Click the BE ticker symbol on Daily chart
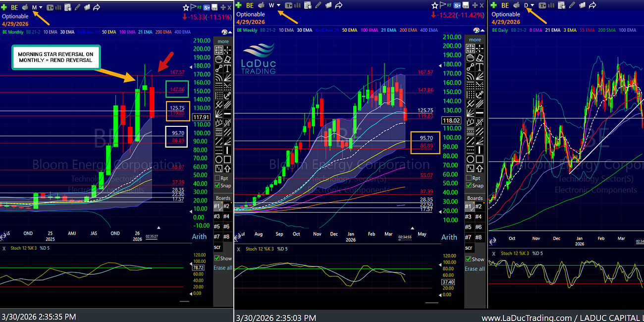This screenshot has height=322, width=644. pyautogui.click(x=505, y=5)
